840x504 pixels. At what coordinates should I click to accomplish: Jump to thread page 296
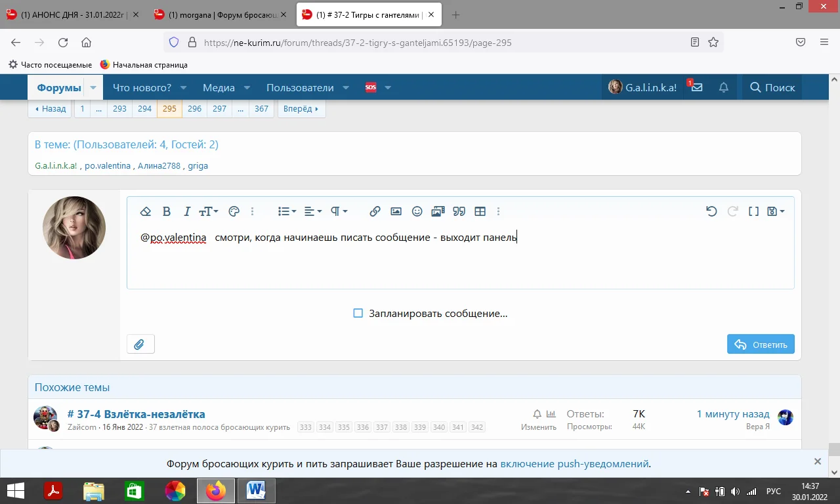[194, 109]
